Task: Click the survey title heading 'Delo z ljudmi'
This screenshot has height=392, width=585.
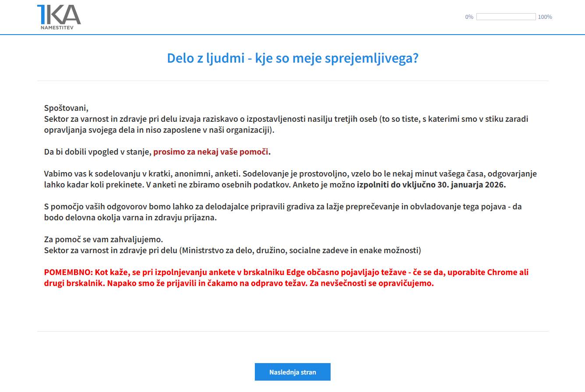Action: pos(292,58)
